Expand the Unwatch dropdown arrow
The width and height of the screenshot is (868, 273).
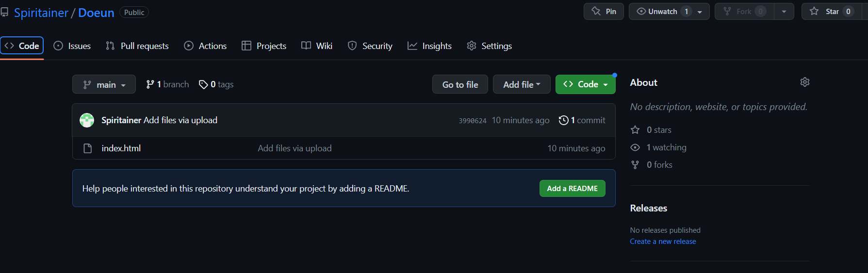700,12
